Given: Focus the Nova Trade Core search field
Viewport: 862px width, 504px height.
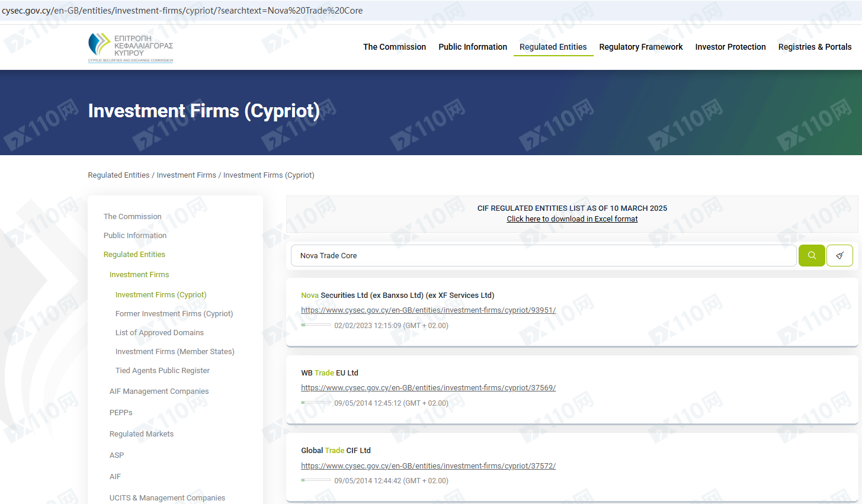Looking at the screenshot, I should click(542, 256).
